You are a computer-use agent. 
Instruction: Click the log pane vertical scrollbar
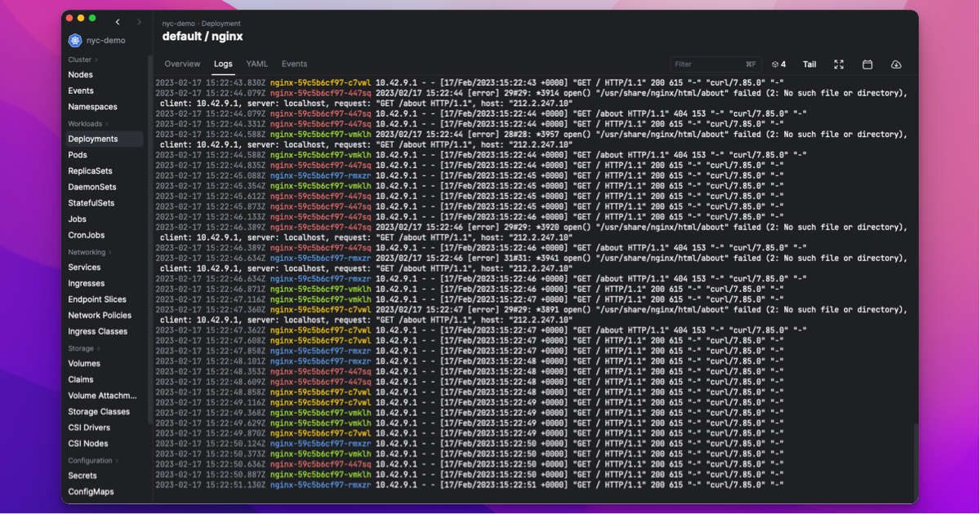coord(915,457)
